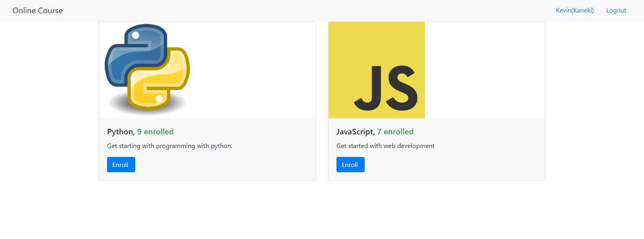Click the '9 enrolled' count text
The image size is (644, 239).
(x=155, y=132)
